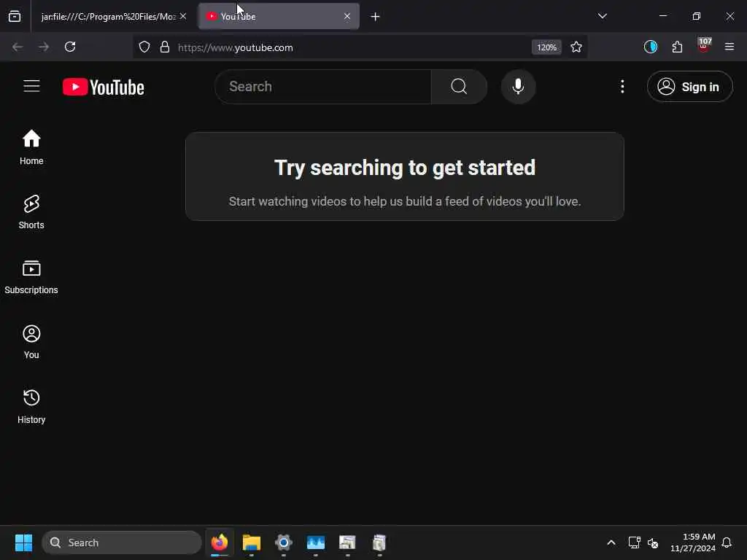
Task: Click the taskbar Search box
Action: (122, 542)
